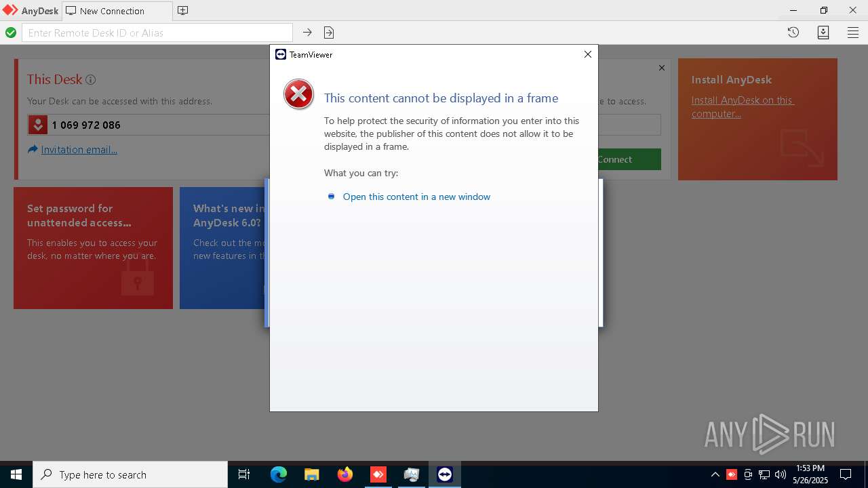The image size is (868, 488).
Task: Show hidden system tray icons
Action: (x=715, y=474)
